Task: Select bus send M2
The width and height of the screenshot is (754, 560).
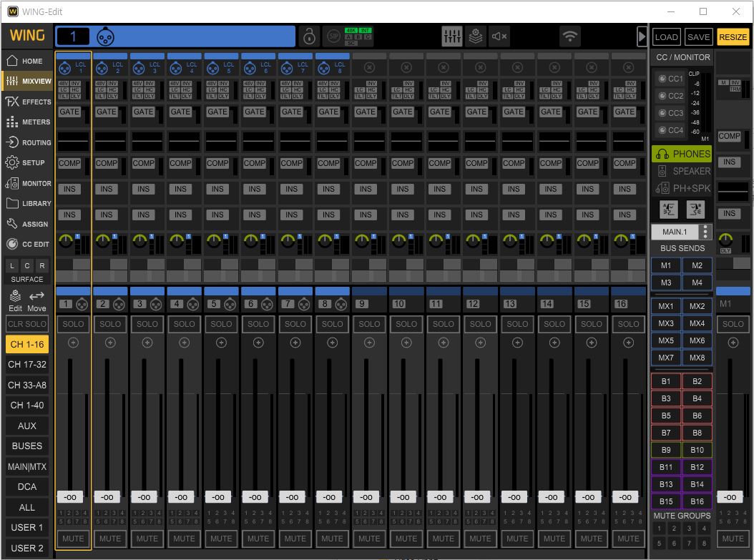Action: pos(697,265)
